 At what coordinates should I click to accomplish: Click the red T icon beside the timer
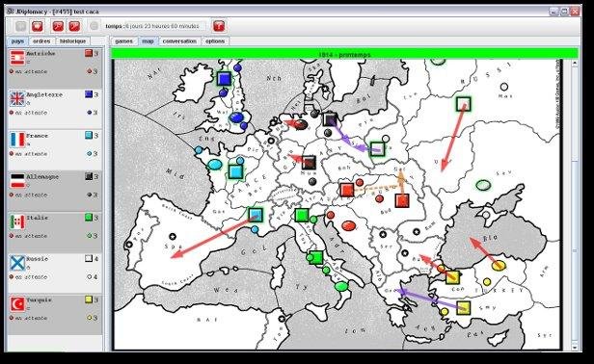(x=219, y=26)
